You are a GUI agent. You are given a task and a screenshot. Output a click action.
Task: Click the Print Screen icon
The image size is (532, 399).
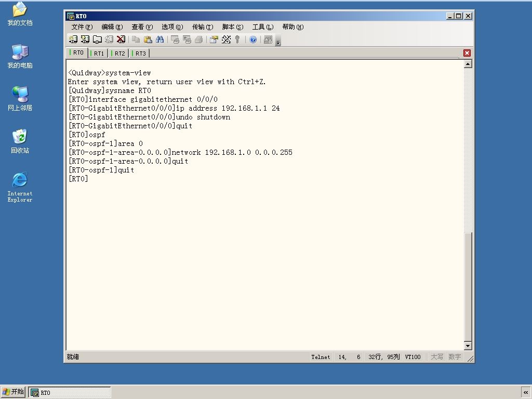175,39
